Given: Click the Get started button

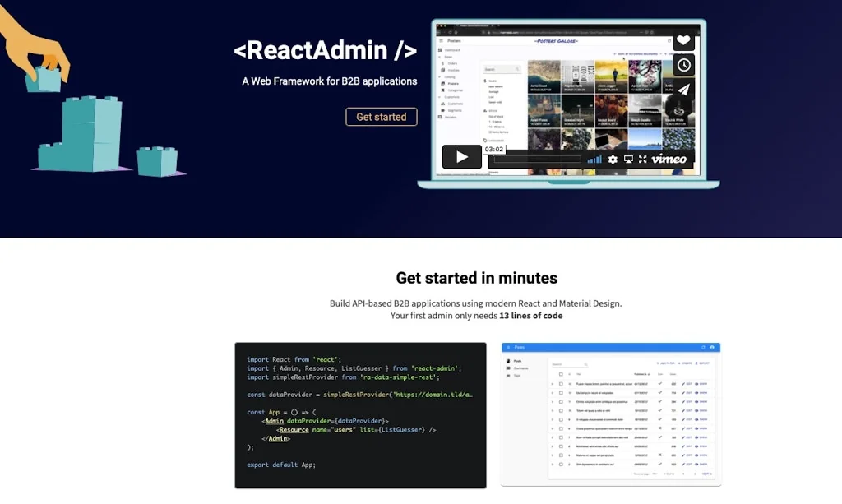Looking at the screenshot, I should [382, 117].
